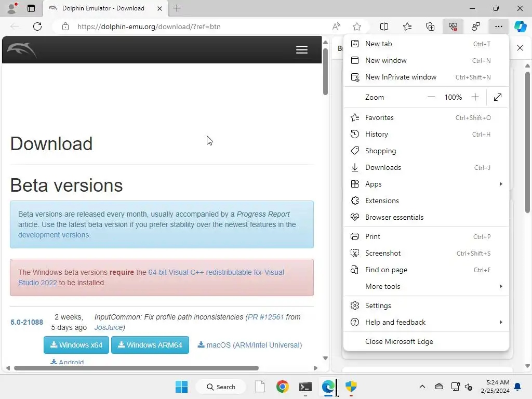
Task: Open split screen icon
Action: 384,26
